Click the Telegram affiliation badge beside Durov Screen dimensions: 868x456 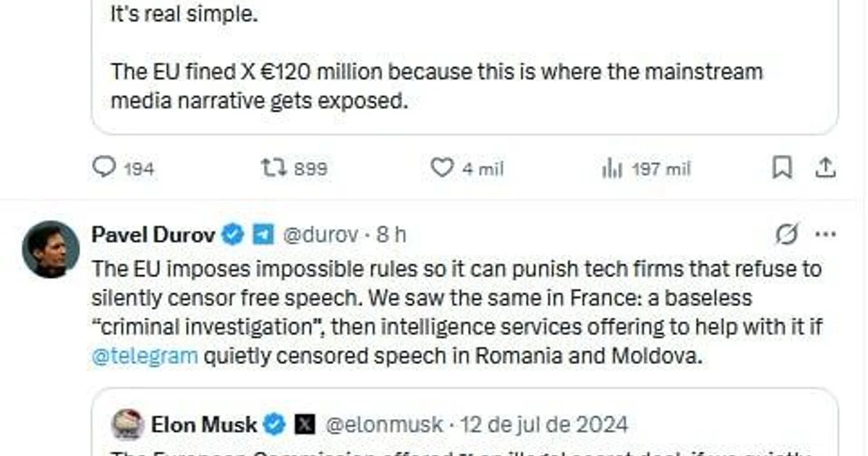click(262, 235)
